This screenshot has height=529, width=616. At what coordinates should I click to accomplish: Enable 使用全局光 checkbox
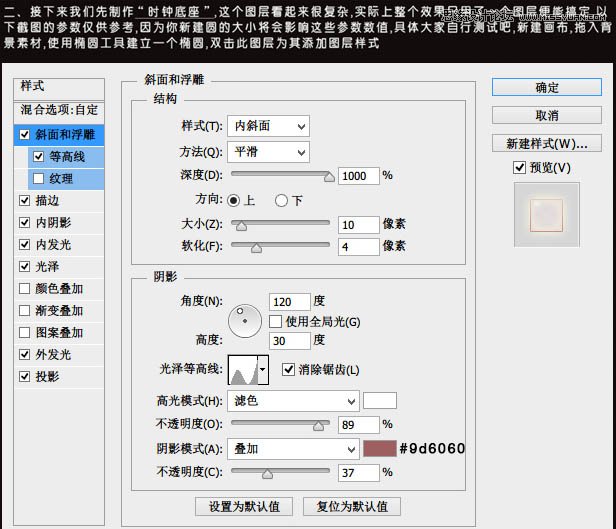(275, 322)
